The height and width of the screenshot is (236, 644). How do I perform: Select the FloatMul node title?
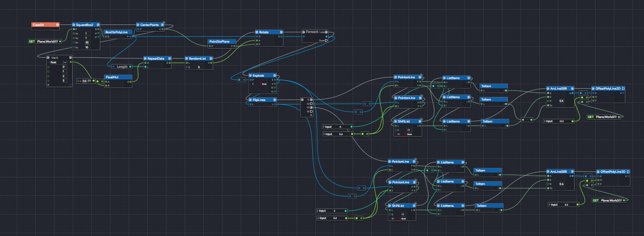[x=112, y=77]
